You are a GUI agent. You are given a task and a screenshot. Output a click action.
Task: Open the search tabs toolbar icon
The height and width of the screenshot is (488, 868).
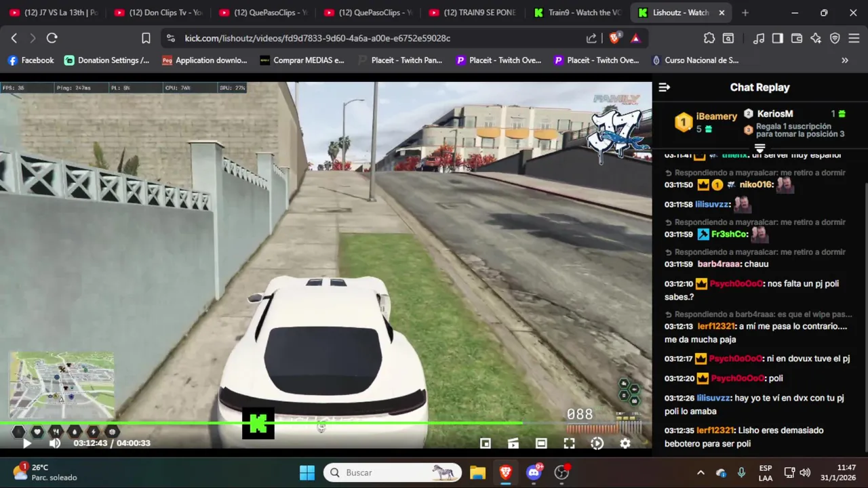(x=728, y=39)
